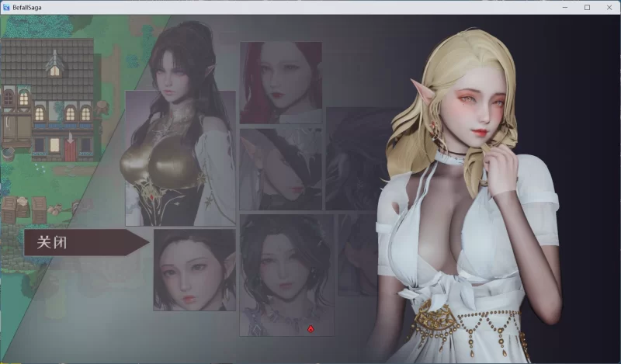Select the red-haired woman portrait

pos(281,82)
